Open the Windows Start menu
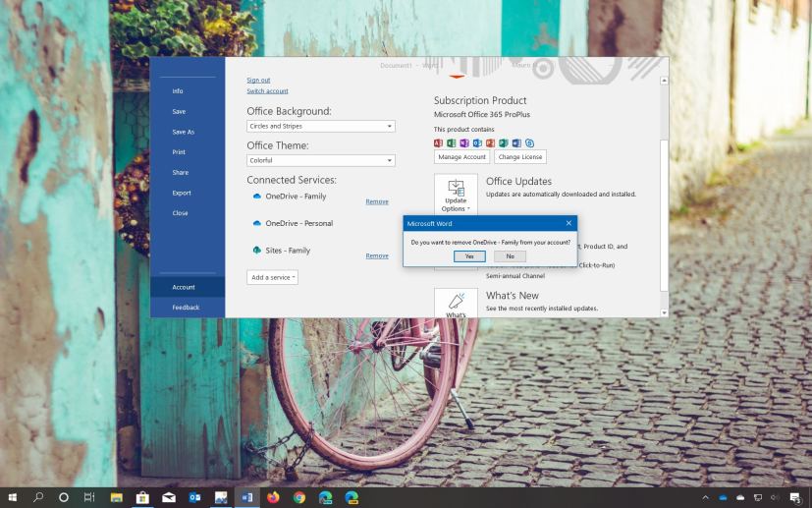 tap(12, 497)
